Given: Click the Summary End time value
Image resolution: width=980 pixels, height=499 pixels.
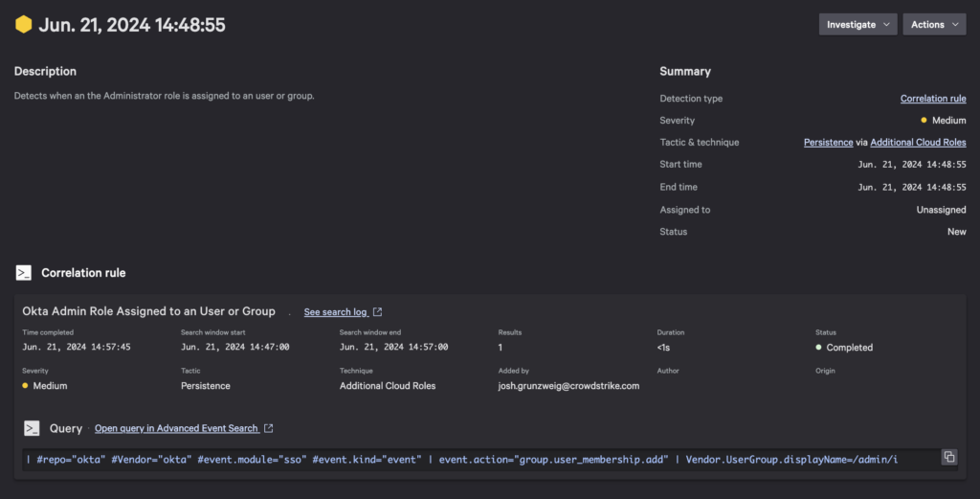Looking at the screenshot, I should click(x=912, y=187).
